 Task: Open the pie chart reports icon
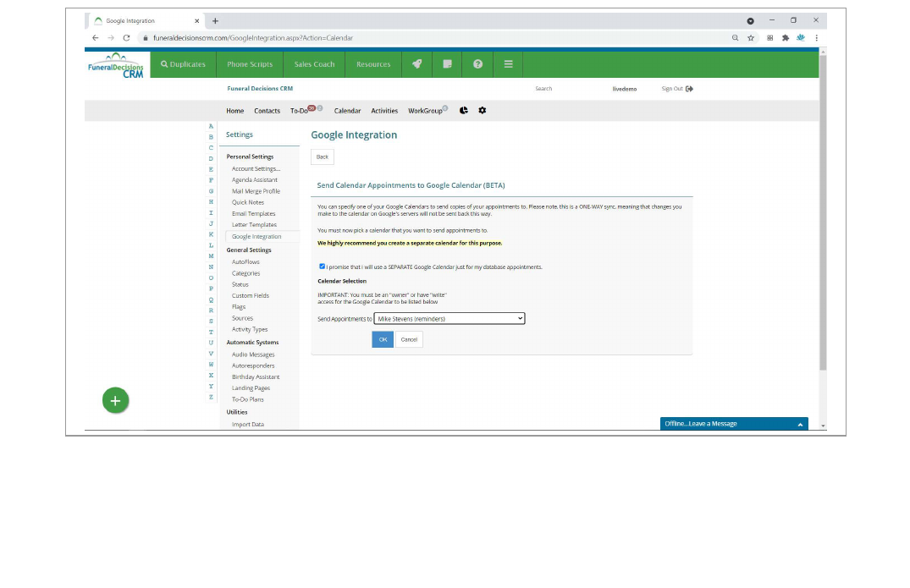tap(464, 111)
